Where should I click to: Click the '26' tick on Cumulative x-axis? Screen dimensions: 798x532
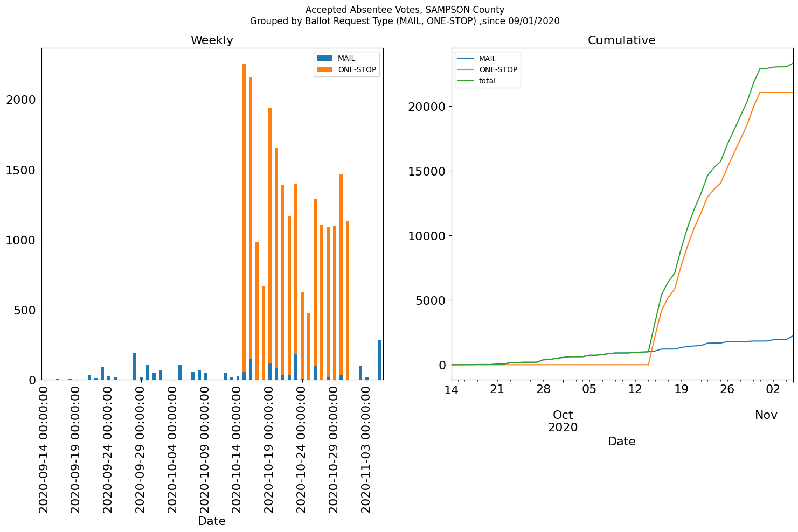coord(727,389)
